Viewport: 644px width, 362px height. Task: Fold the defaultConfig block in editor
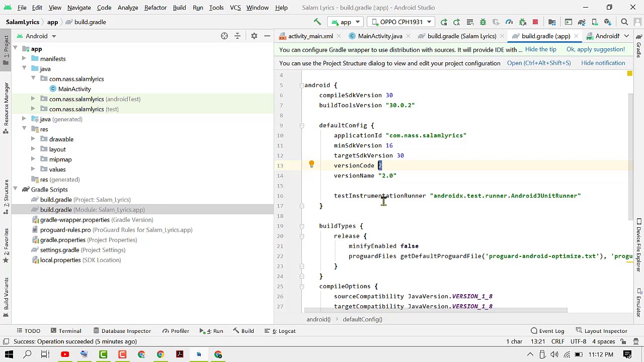302,125
